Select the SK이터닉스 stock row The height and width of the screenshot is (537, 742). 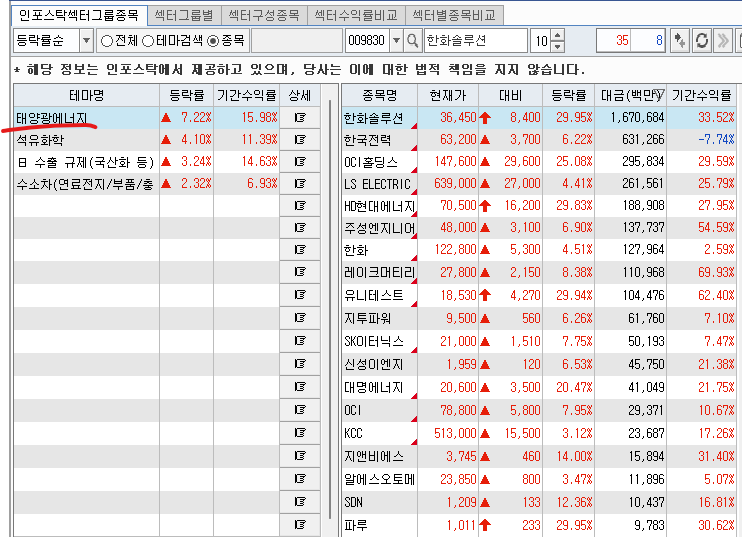click(x=539, y=341)
